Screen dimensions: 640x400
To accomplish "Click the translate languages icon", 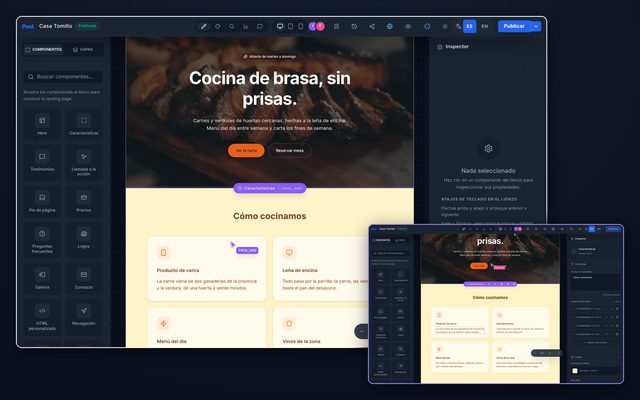I will coord(458,27).
